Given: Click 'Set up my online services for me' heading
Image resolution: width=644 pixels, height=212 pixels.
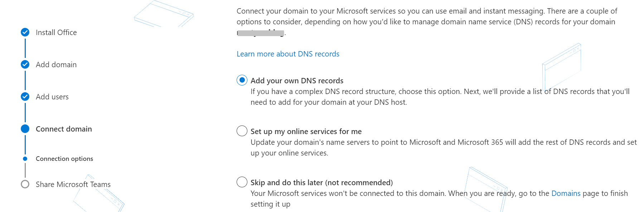Looking at the screenshot, I should [306, 132].
